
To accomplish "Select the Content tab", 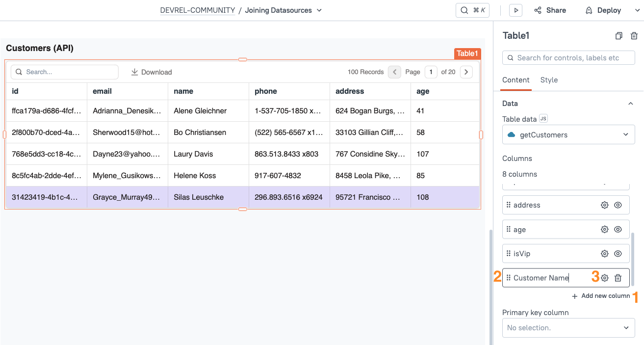I will (x=515, y=80).
